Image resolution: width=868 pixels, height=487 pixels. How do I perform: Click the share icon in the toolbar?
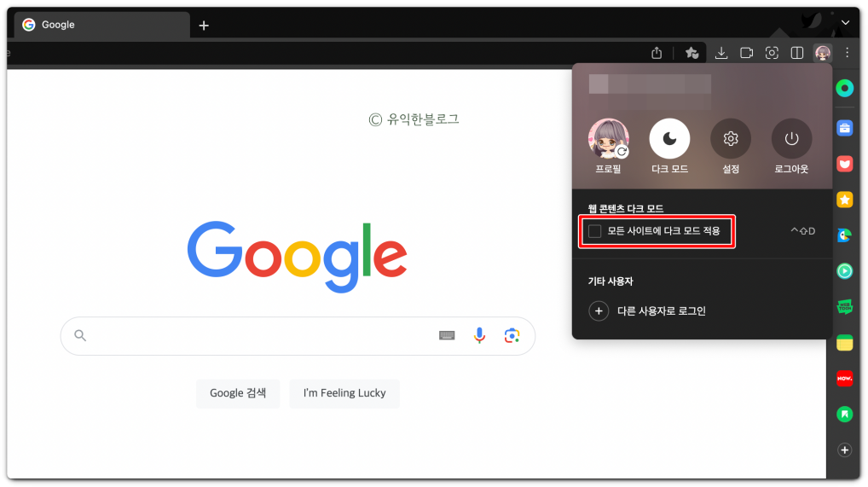pos(657,53)
